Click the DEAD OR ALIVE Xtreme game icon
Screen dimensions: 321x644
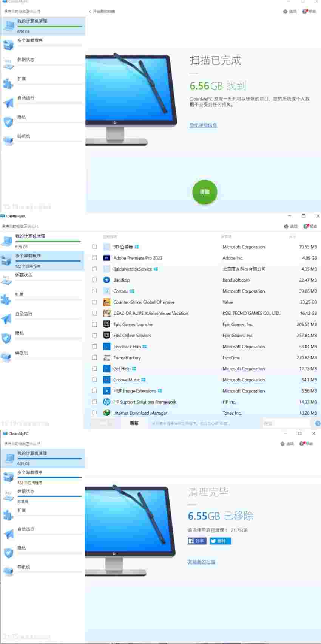(x=106, y=313)
